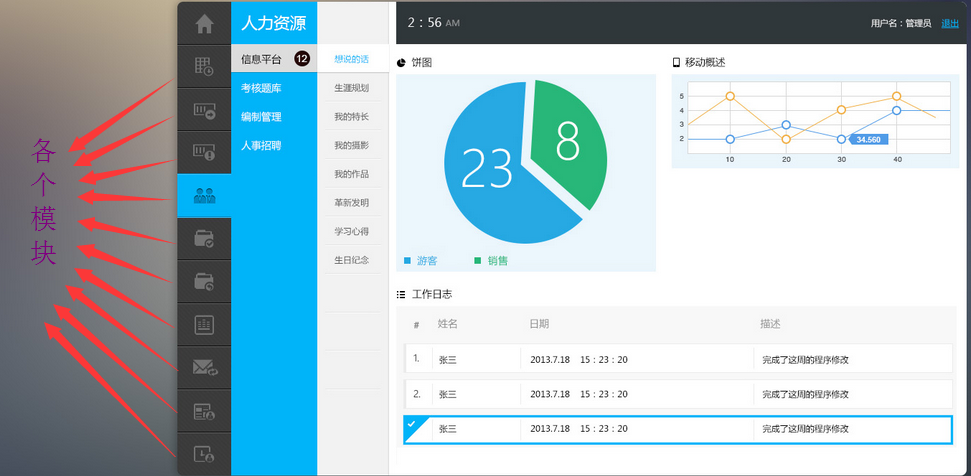Click the blue data point above 20
This screenshot has height=476, width=971.
pyautogui.click(x=786, y=125)
